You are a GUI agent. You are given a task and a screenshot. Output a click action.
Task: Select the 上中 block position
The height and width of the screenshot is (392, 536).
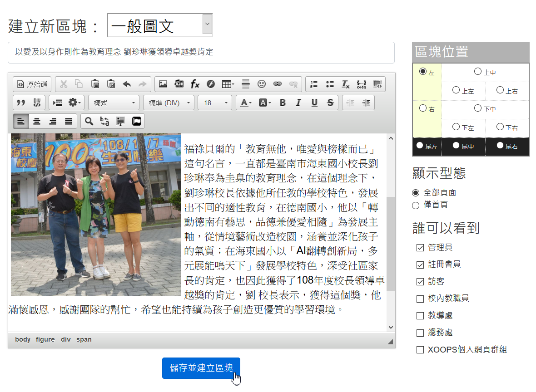click(478, 72)
